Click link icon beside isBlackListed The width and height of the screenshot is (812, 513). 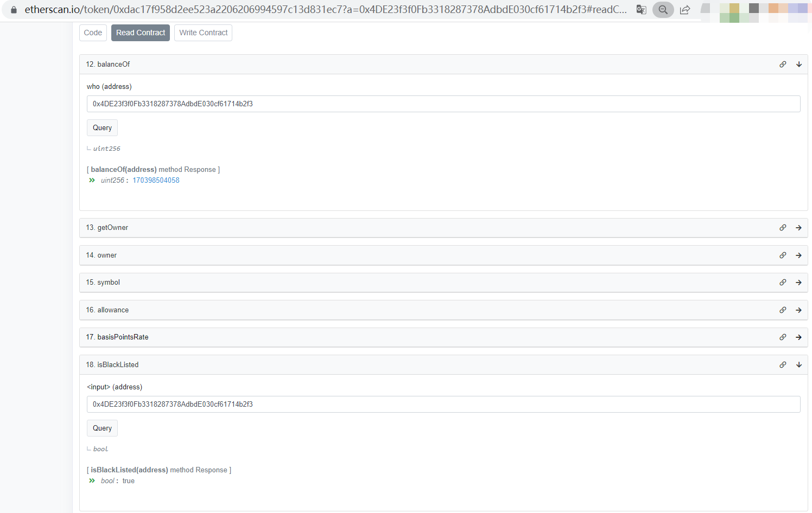(x=783, y=365)
